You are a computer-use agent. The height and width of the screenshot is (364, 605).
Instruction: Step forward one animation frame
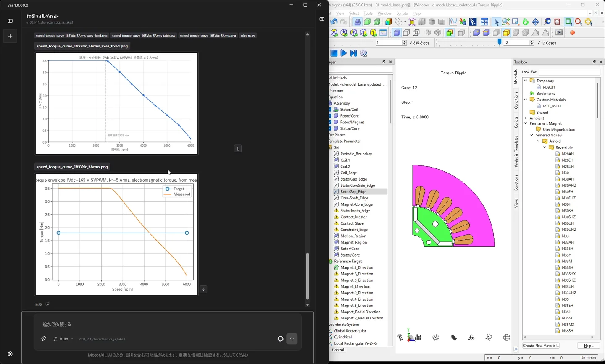(x=353, y=53)
